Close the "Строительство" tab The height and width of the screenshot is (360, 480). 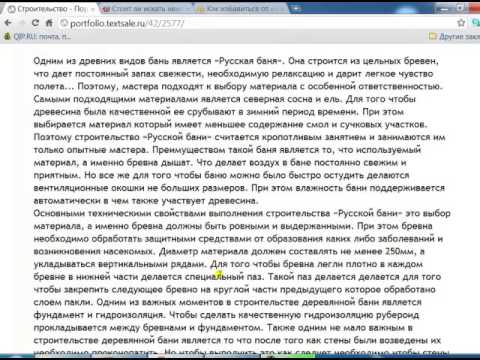click(x=93, y=9)
